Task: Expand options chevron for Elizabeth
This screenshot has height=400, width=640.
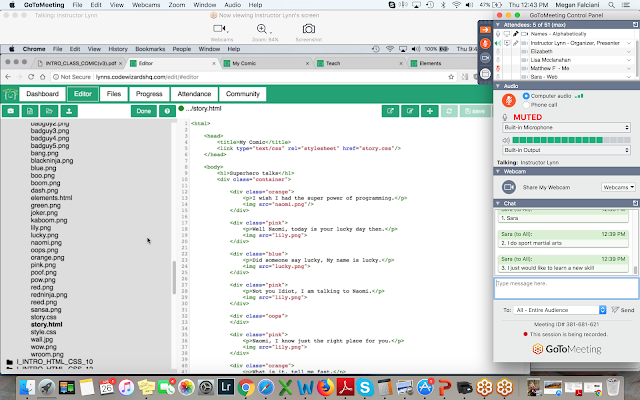Action: click(x=629, y=52)
